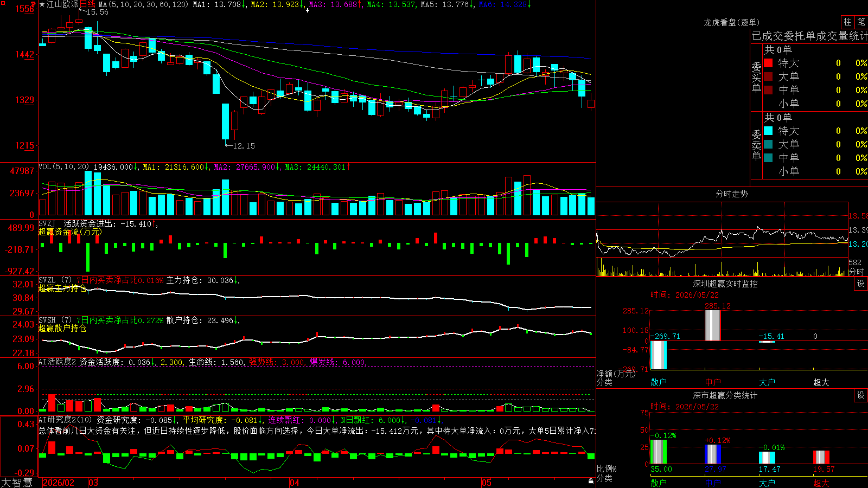
Task: Click the AI活跃度2 indicator label
Action: (x=58, y=362)
